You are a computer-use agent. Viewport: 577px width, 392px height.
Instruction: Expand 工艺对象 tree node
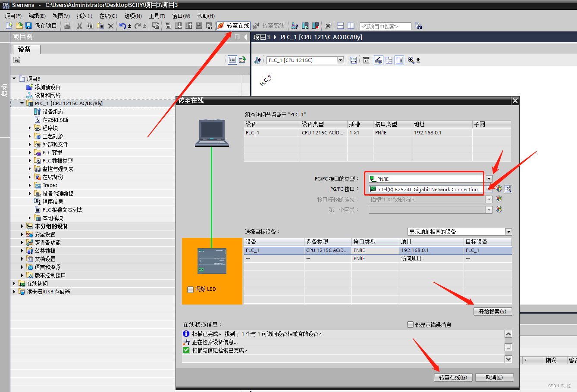30,136
